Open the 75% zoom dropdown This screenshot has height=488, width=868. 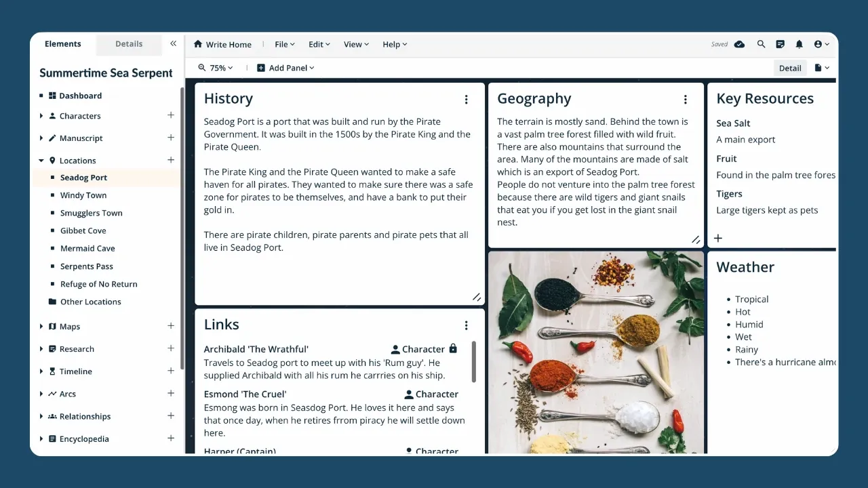point(216,68)
